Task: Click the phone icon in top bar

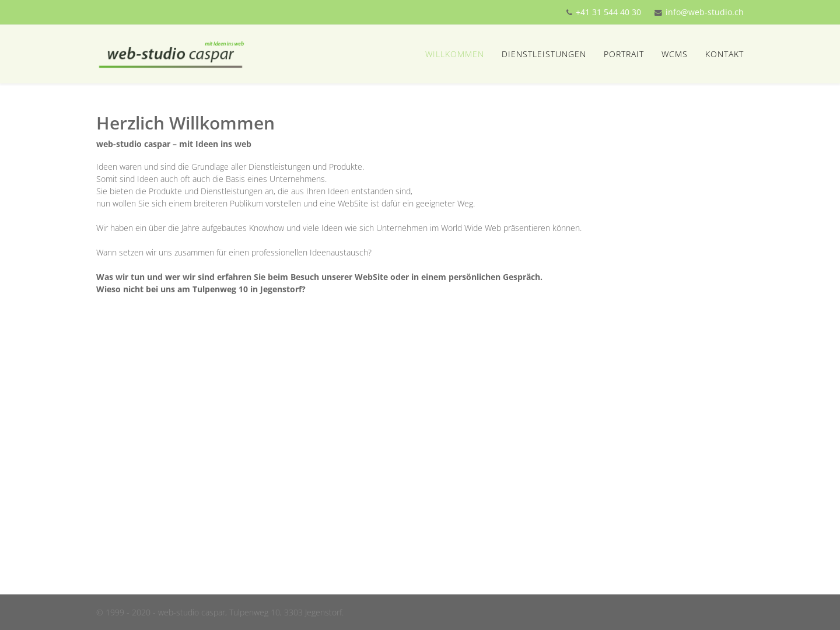Action: [x=569, y=12]
